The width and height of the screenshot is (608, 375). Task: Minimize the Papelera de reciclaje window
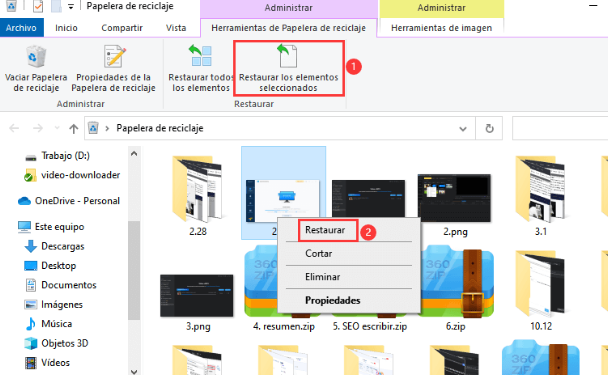[x=593, y=6]
